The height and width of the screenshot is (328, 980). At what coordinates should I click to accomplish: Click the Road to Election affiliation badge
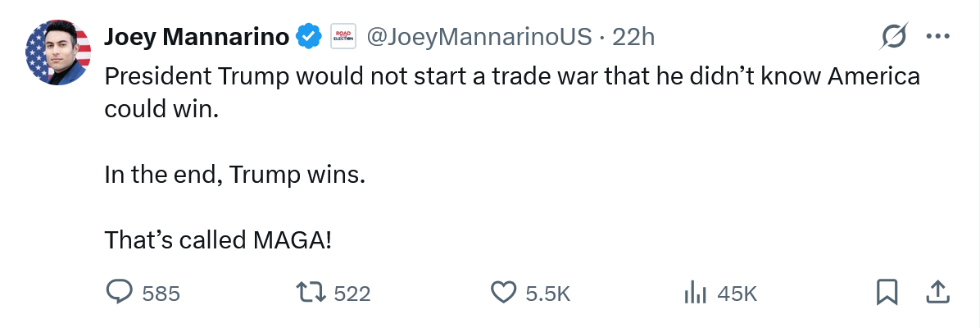341,37
